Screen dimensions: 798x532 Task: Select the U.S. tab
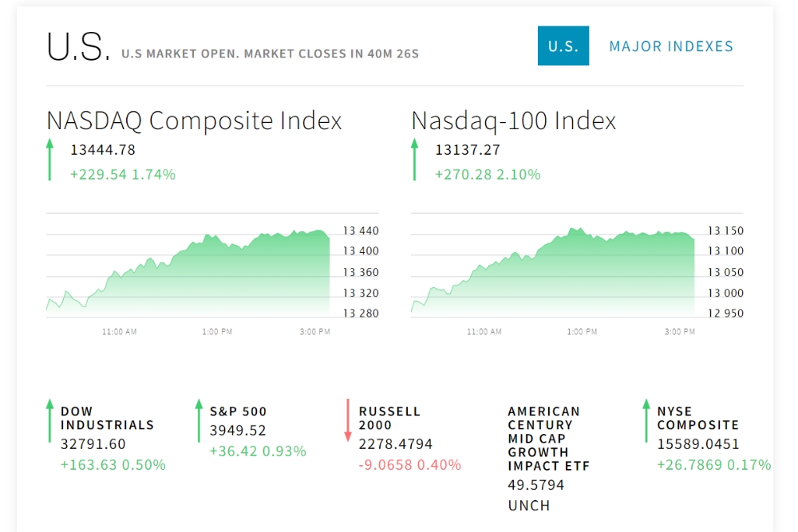563,46
